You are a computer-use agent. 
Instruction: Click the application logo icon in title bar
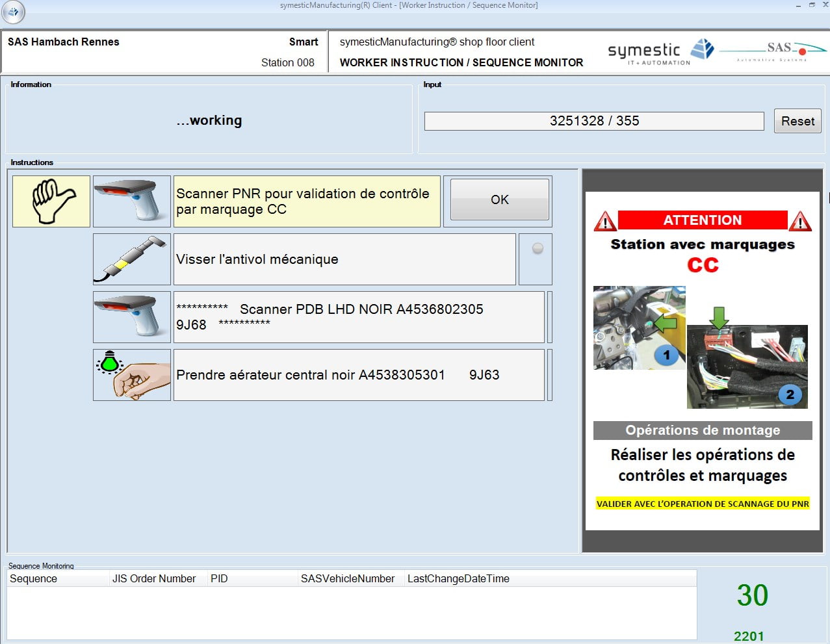[x=13, y=12]
